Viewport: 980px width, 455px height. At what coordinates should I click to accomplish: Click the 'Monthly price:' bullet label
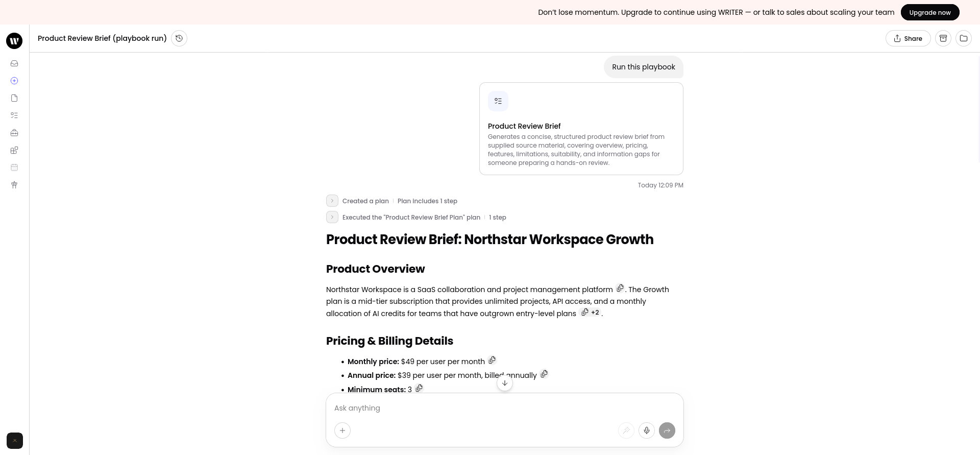373,362
